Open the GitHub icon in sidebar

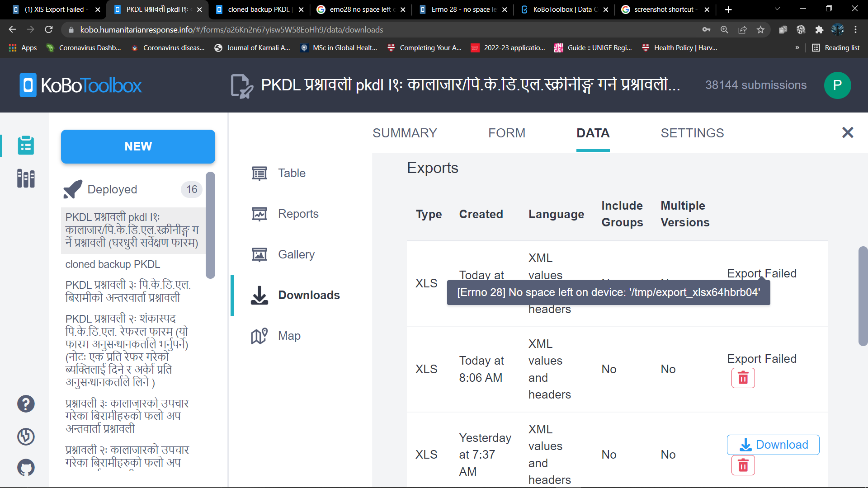click(x=26, y=467)
